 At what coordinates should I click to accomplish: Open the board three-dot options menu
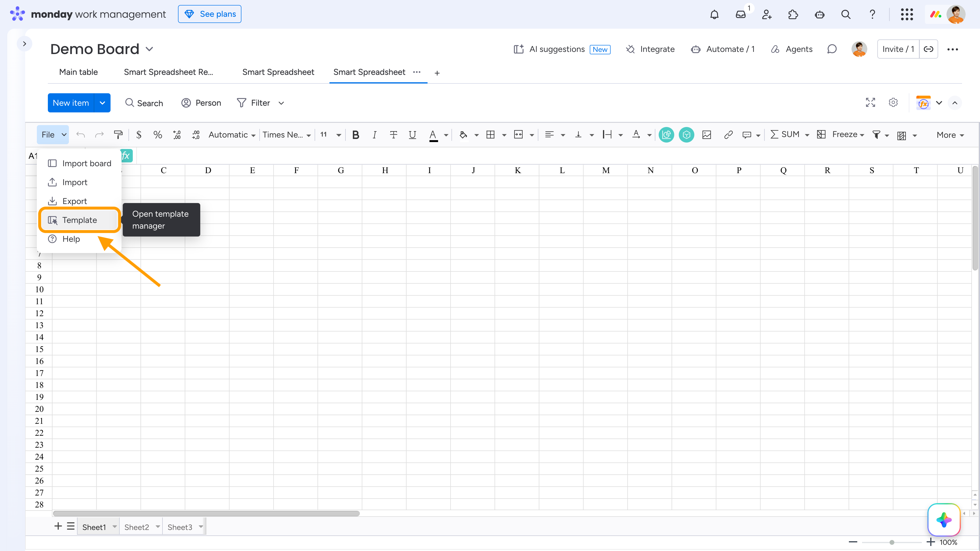coord(953,49)
